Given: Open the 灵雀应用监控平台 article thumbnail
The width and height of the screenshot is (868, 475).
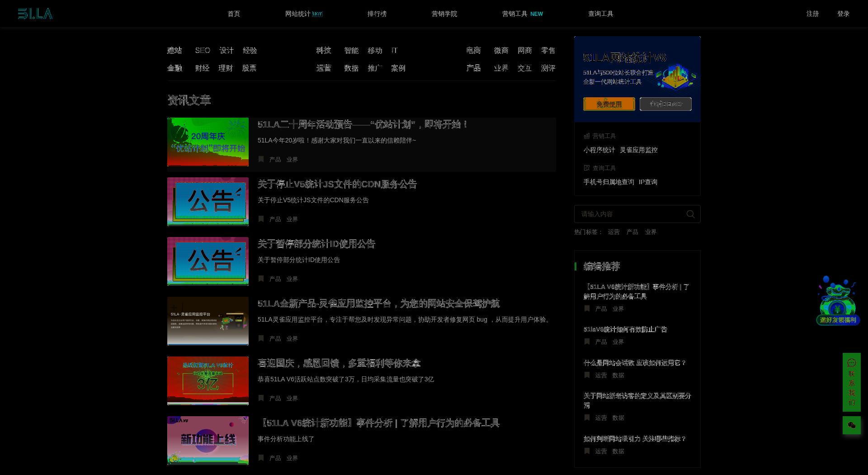Looking at the screenshot, I should point(208,321).
